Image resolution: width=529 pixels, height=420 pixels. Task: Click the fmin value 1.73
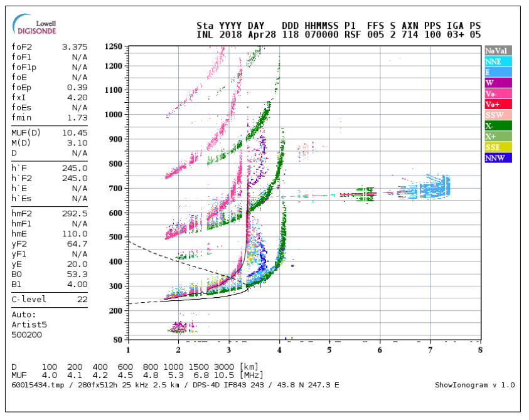pos(77,118)
